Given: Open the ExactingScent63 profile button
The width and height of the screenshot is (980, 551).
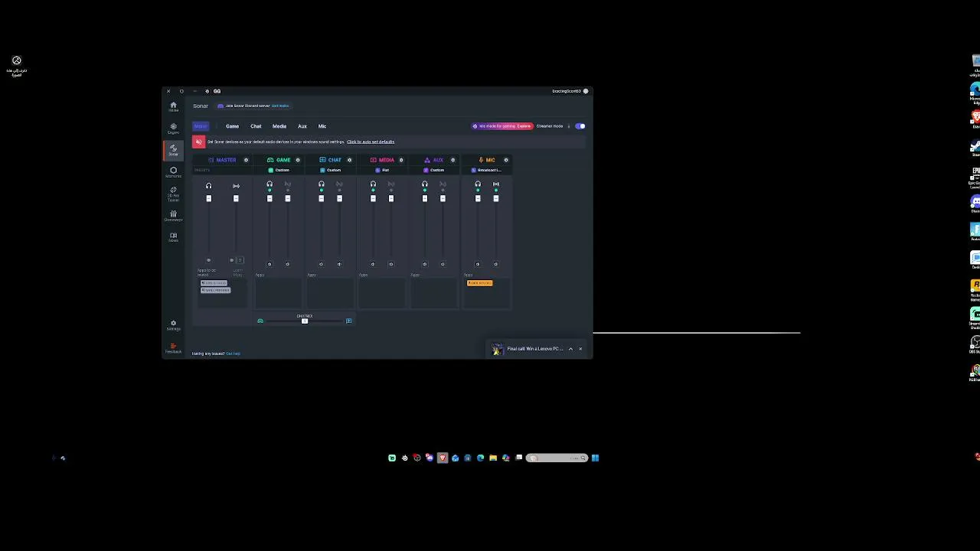Looking at the screenshot, I should pos(570,91).
